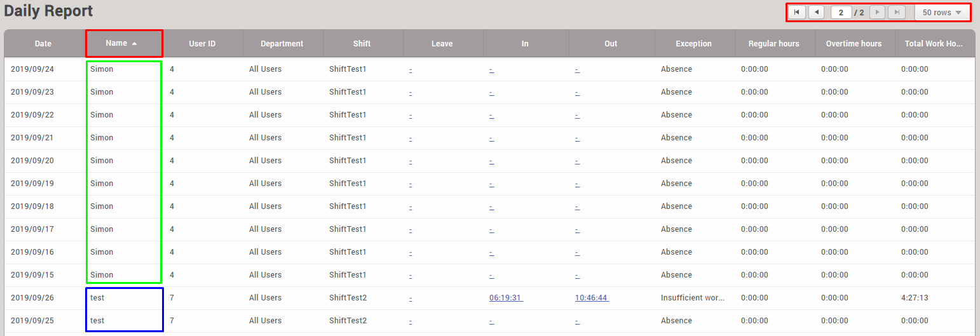Click the Exception column header
The width and height of the screenshot is (980, 336).
tap(693, 44)
